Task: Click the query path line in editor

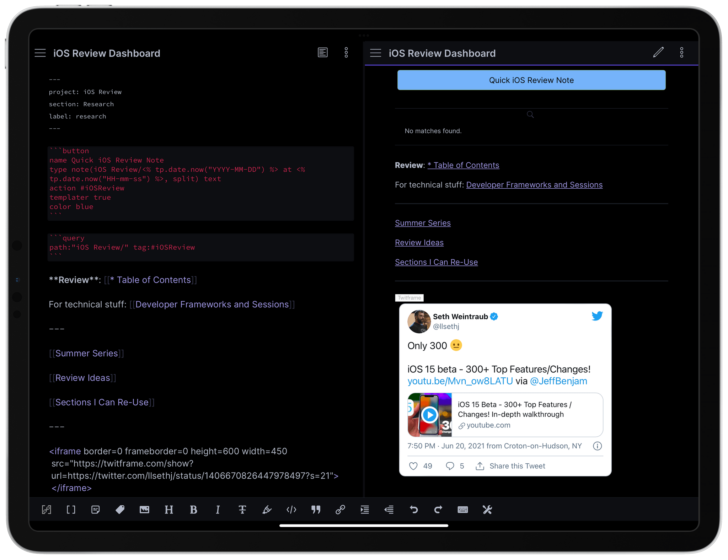Action: pos(122,247)
